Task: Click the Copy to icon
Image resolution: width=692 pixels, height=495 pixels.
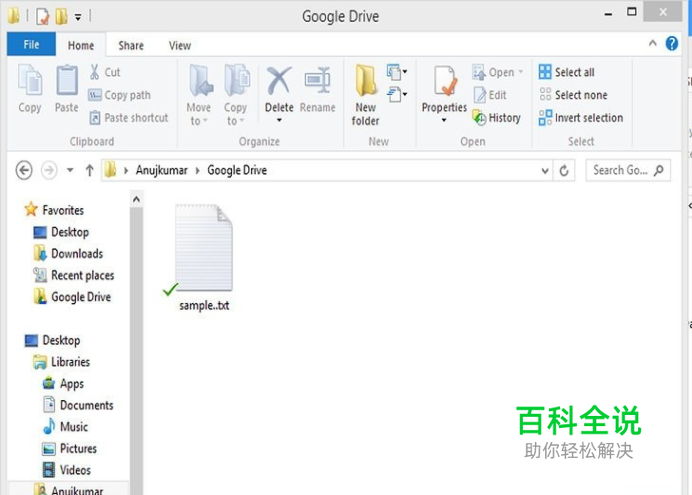Action: pyautogui.click(x=237, y=80)
